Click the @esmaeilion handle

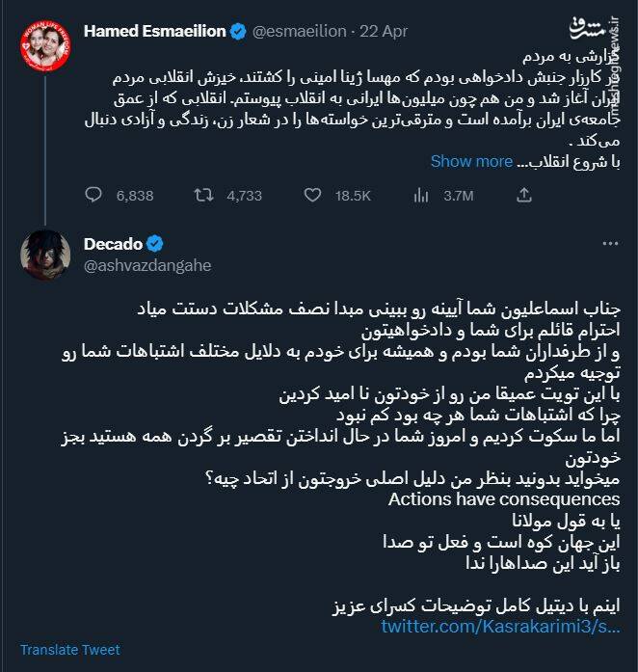click(x=299, y=31)
